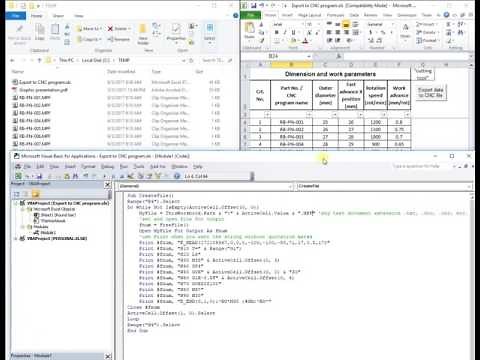Click the Paste icon in Excel ribbon

point(250,28)
